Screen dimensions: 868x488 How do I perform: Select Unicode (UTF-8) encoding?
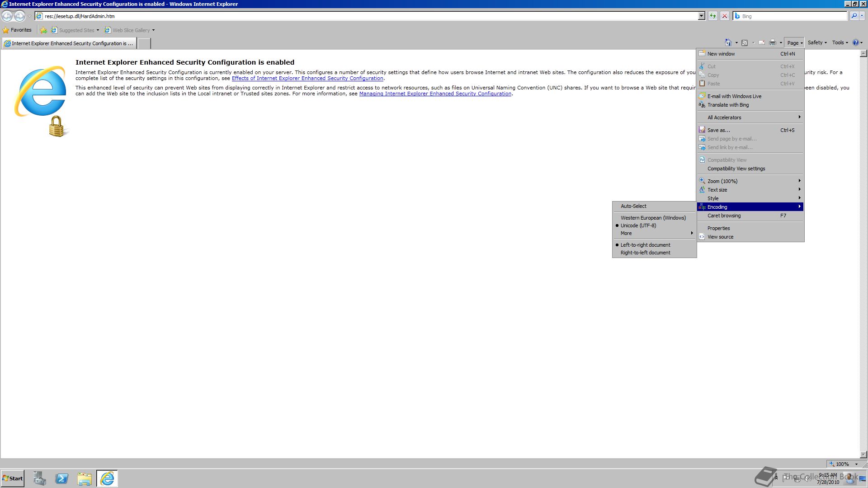coord(654,225)
